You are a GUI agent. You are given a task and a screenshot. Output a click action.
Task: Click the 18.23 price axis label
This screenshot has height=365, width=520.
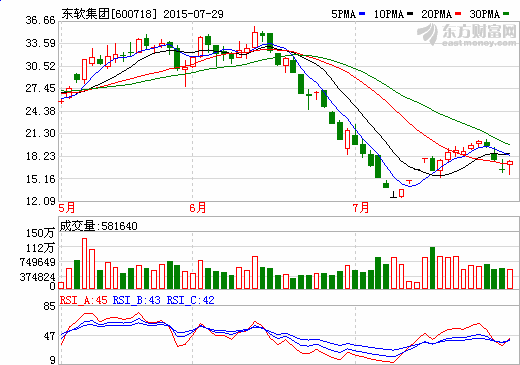[x=40, y=156]
